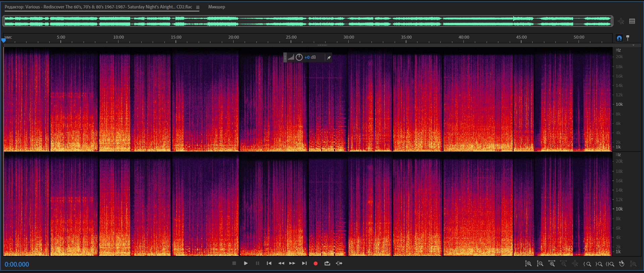The width and height of the screenshot is (644, 273).
Task: Move playhead to the previous marker
Action: click(x=269, y=264)
